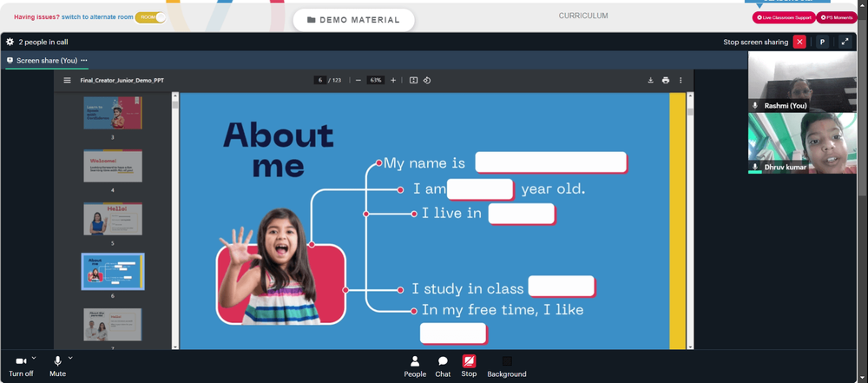Select slide thumbnail 3

(x=112, y=113)
